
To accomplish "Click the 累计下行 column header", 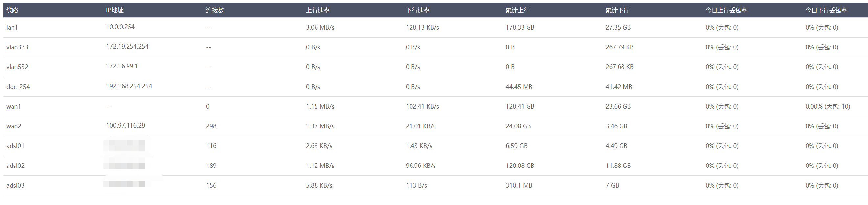I will [x=617, y=10].
